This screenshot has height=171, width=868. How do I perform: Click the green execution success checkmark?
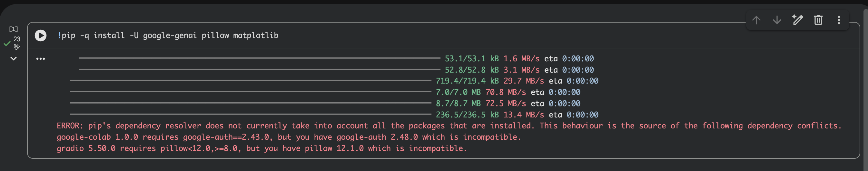[7, 44]
